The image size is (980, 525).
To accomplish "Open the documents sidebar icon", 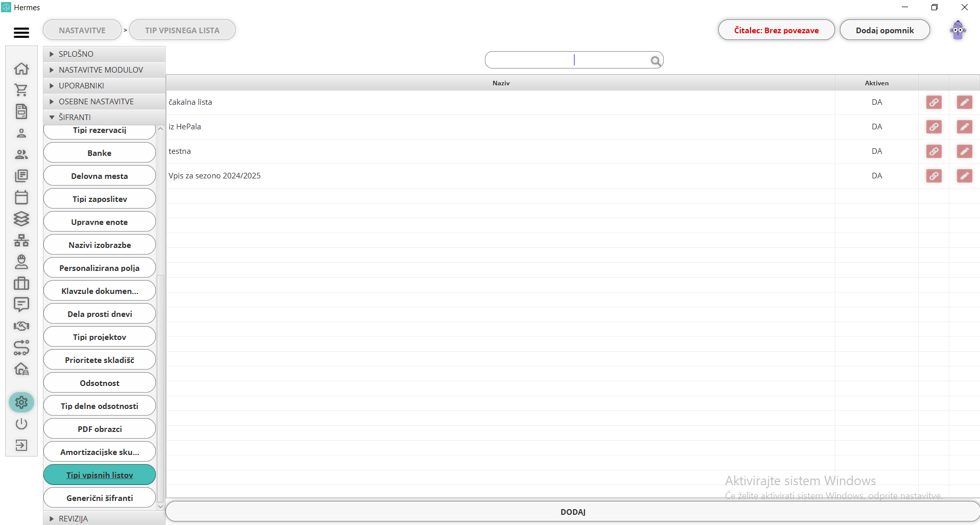I will click(21, 111).
